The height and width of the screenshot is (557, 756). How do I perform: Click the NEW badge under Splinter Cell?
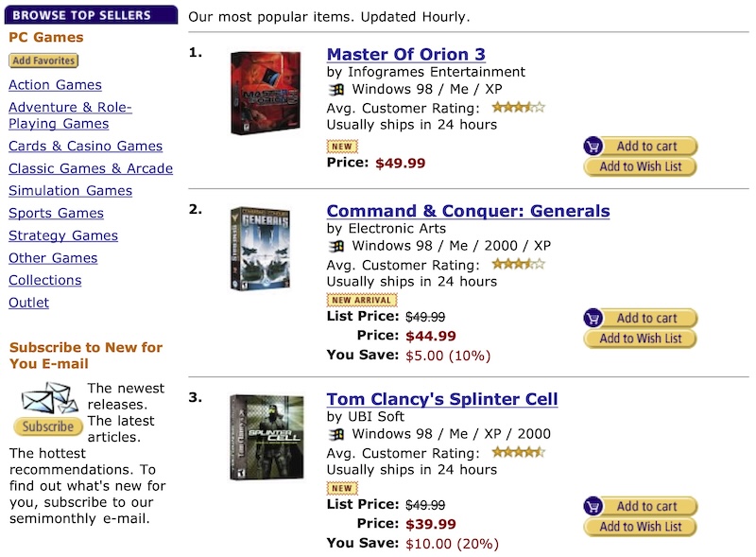tap(341, 488)
